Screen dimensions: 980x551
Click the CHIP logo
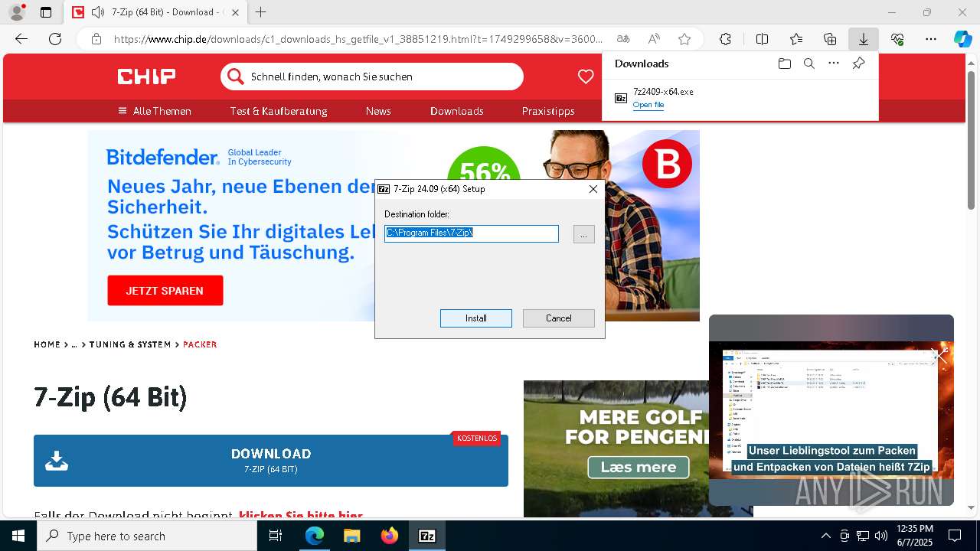tap(146, 77)
